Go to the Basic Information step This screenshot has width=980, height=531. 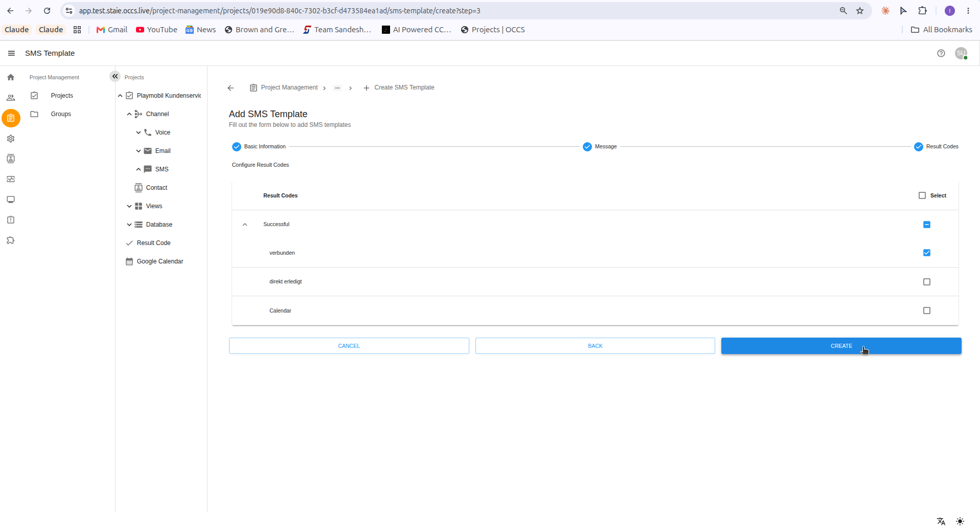[259, 147]
